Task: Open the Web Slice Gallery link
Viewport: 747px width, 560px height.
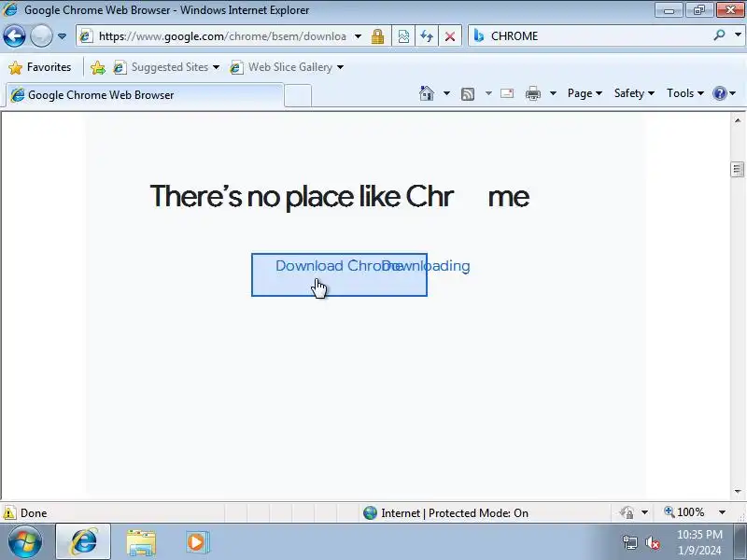Action: [287, 67]
